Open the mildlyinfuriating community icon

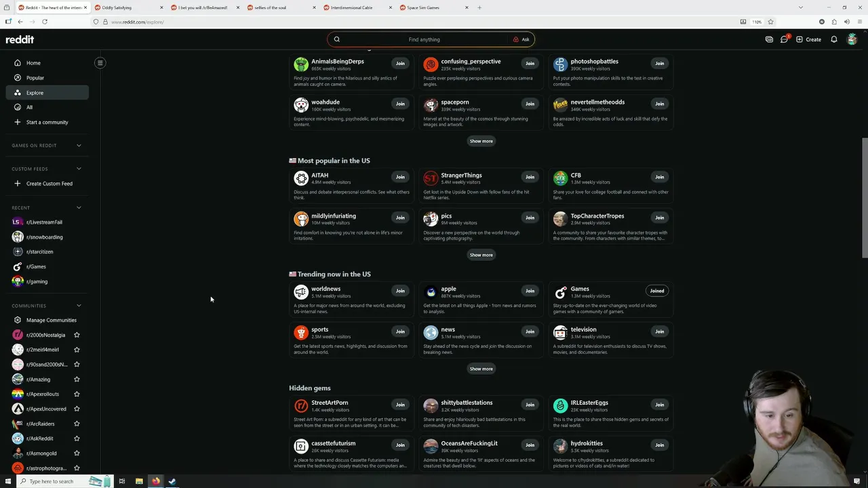(x=301, y=219)
